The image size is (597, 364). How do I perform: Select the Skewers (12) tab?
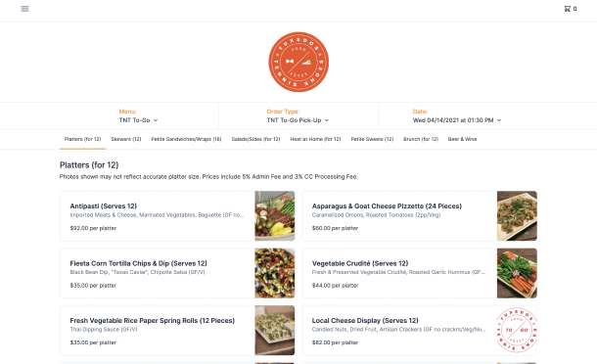126,139
